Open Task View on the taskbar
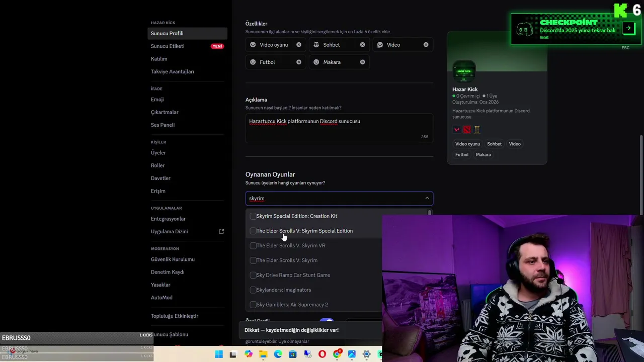This screenshot has width=644, height=362. 233,354
